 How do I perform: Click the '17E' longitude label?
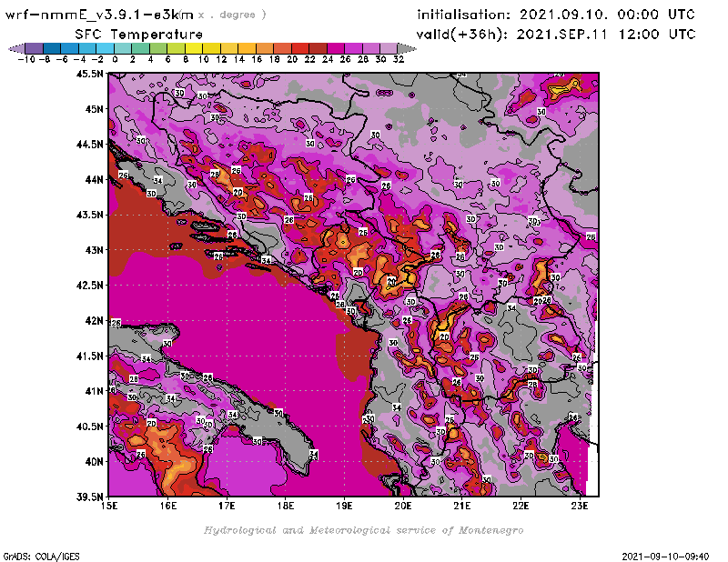[x=227, y=506]
